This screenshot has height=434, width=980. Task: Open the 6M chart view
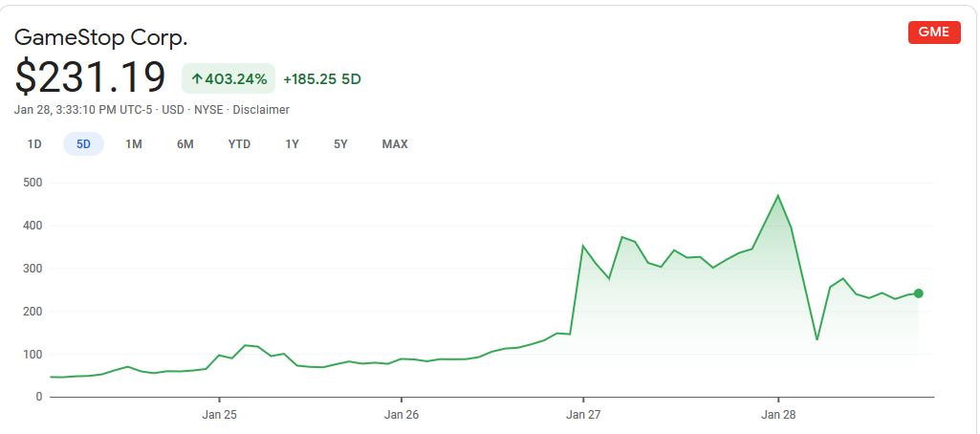(x=185, y=144)
